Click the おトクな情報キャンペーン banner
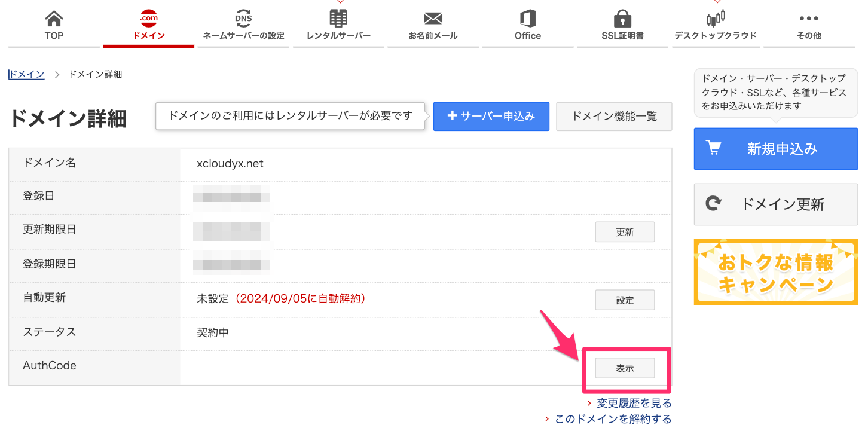The width and height of the screenshot is (868, 443). pos(775,272)
